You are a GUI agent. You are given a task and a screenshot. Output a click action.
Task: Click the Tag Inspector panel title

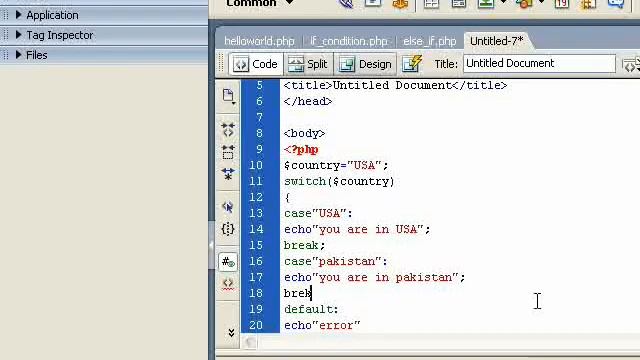point(60,35)
